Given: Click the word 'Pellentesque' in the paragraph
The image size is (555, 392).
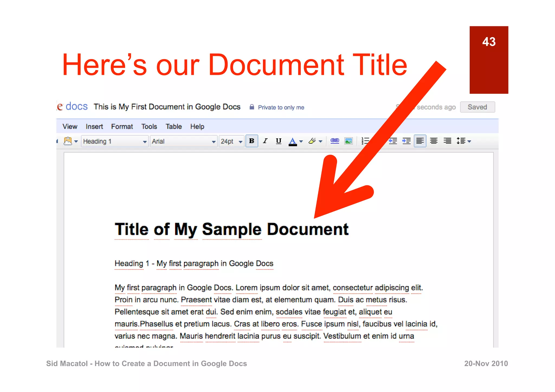Looking at the screenshot, I should 137,312.
